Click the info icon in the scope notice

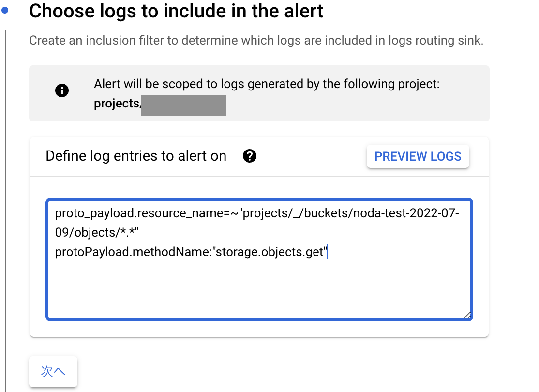[62, 90]
